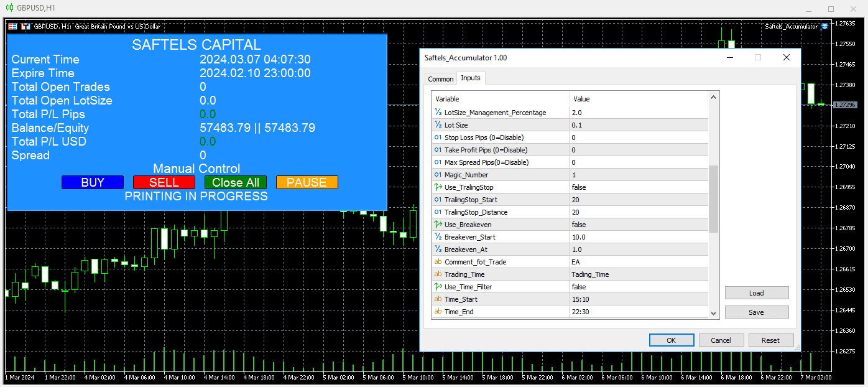Click the green Close All button

(x=236, y=182)
